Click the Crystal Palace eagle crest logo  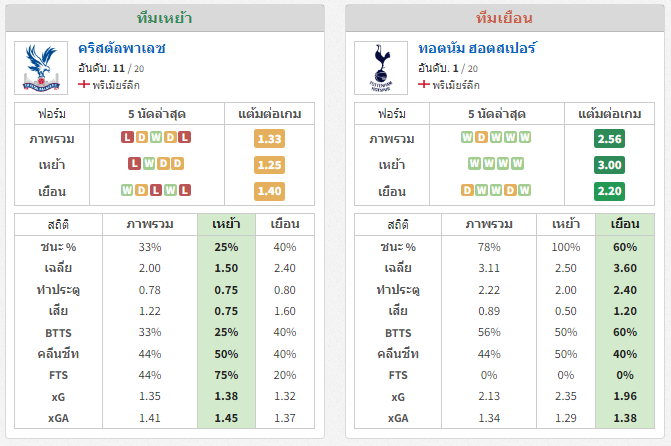click(x=41, y=68)
